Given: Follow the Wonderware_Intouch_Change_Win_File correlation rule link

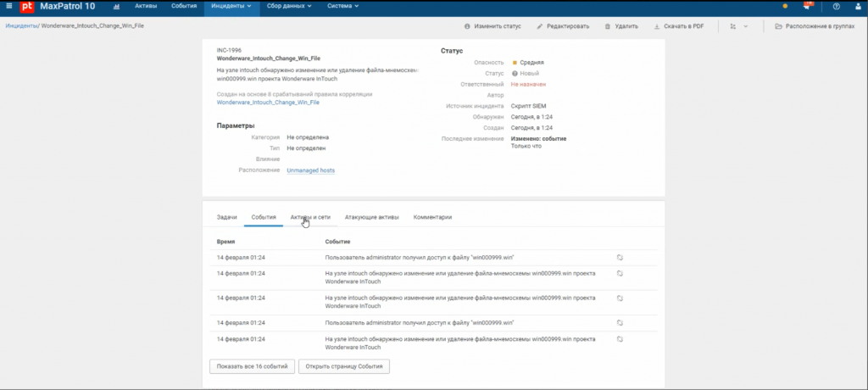Looking at the screenshot, I should [268, 102].
